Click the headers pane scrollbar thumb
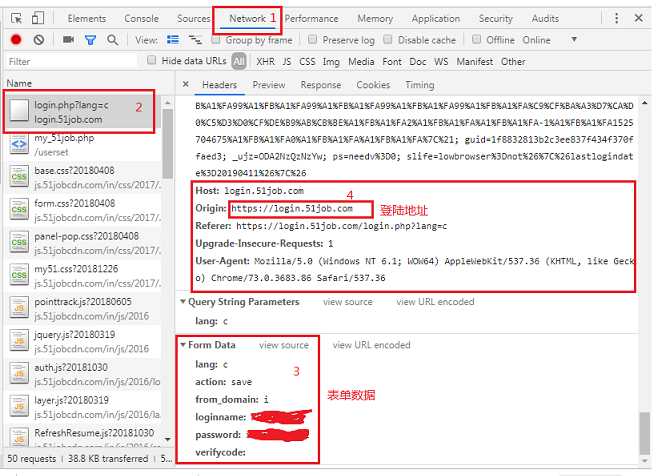 pyautogui.click(x=644, y=433)
